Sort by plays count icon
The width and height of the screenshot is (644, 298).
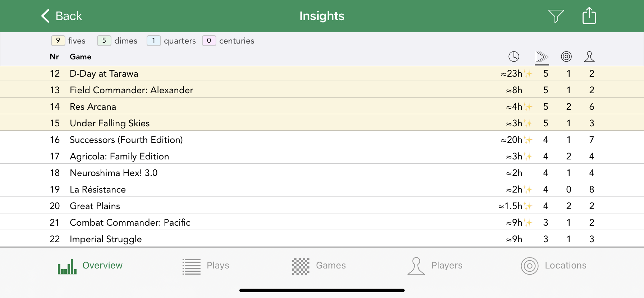[x=541, y=57]
